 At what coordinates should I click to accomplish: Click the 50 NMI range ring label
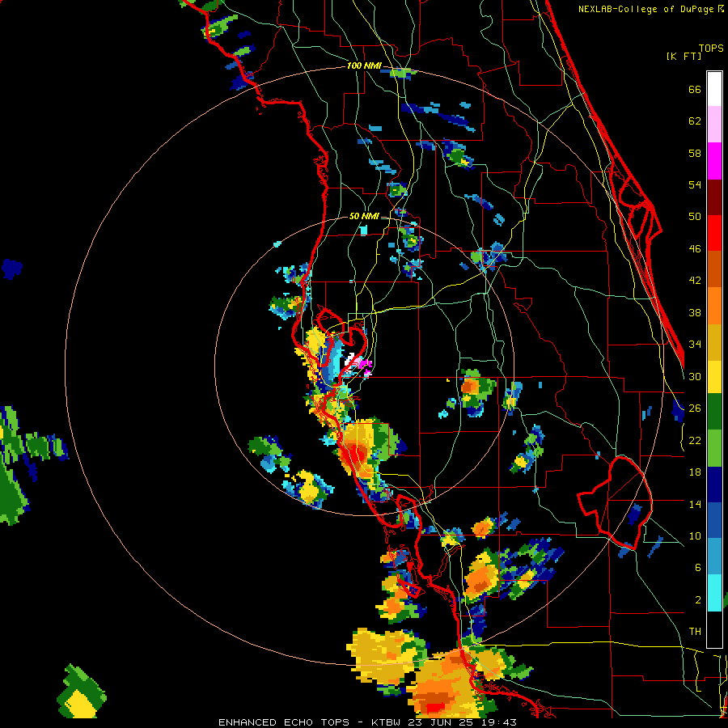coord(364,216)
